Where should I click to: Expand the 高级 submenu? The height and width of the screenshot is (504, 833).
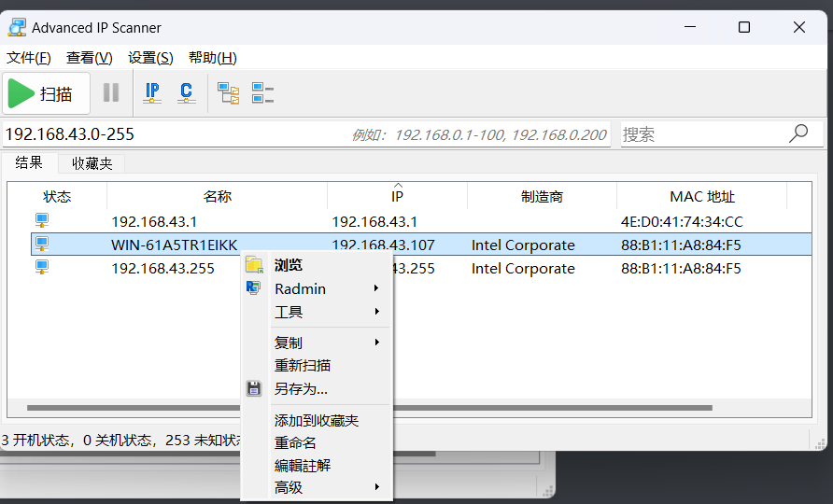(317, 487)
